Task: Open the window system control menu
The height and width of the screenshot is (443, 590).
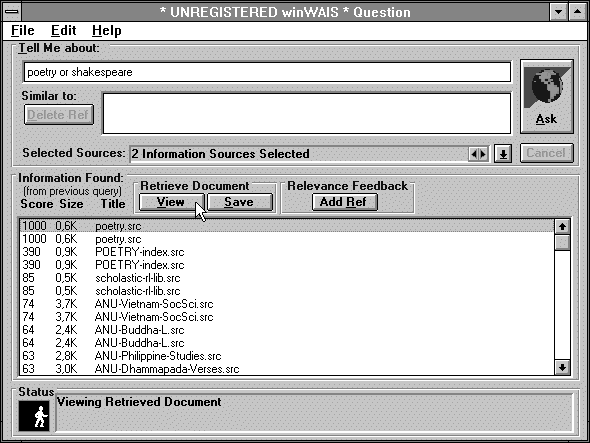Action: (x=12, y=12)
